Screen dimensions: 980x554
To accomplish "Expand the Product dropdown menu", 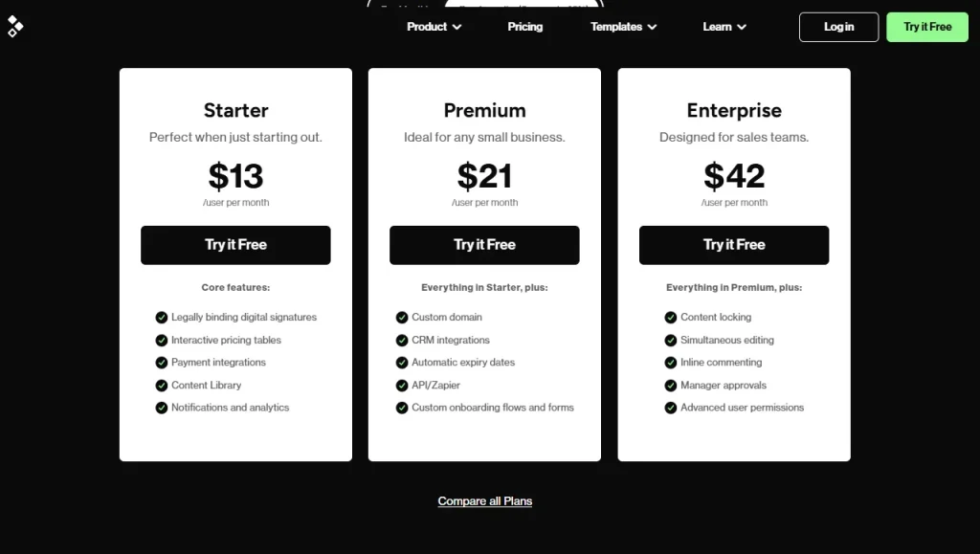I will 434,27.
